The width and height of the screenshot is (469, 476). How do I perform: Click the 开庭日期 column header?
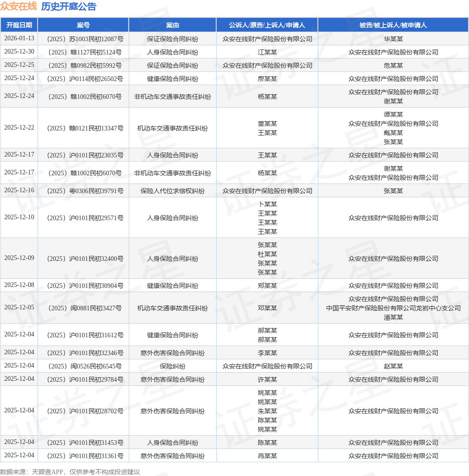pos(19,25)
